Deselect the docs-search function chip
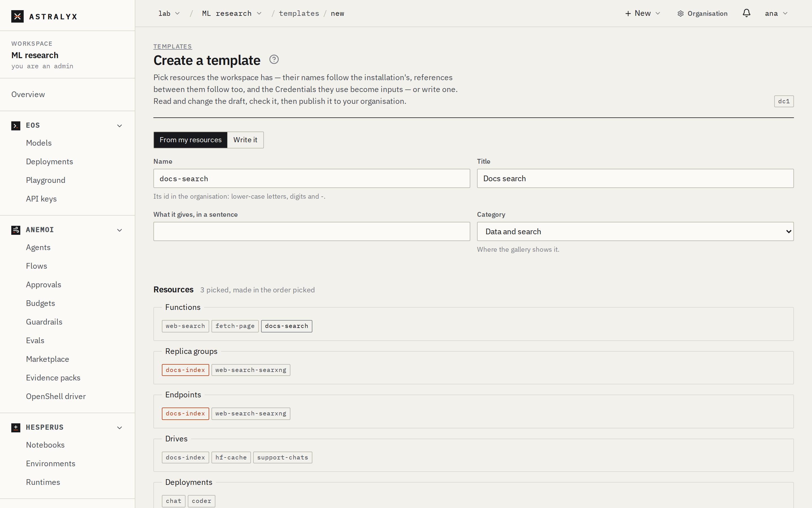The width and height of the screenshot is (812, 508). click(286, 326)
